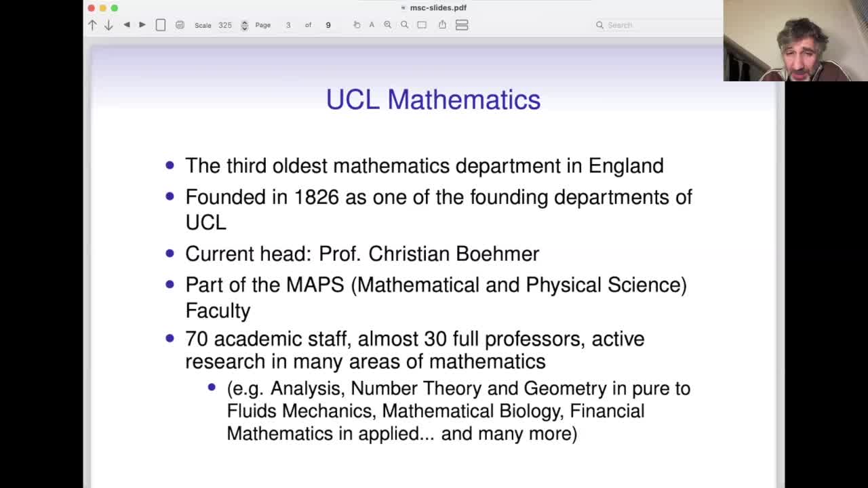Click '(e.g. Analysis, Number Theory' sub-bullet

click(458, 411)
